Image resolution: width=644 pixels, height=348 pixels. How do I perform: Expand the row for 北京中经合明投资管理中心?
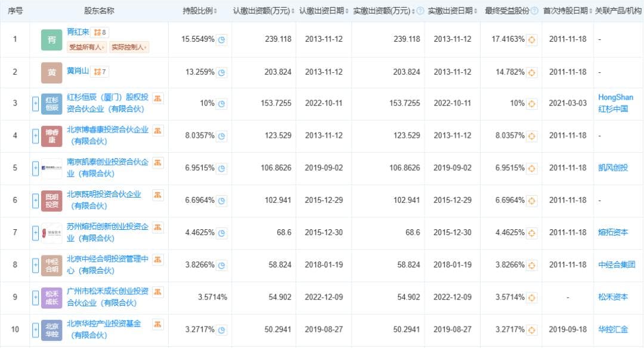click(35, 265)
